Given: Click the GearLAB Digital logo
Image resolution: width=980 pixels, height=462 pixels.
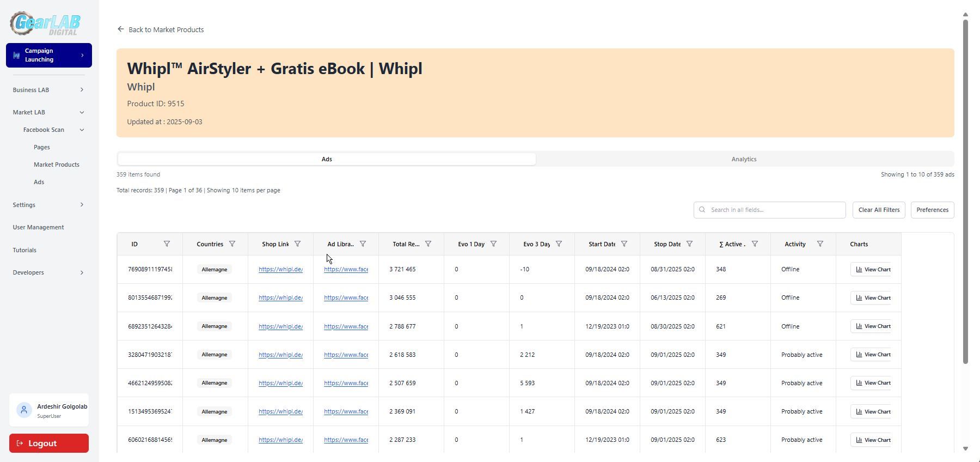Looking at the screenshot, I should [x=45, y=23].
